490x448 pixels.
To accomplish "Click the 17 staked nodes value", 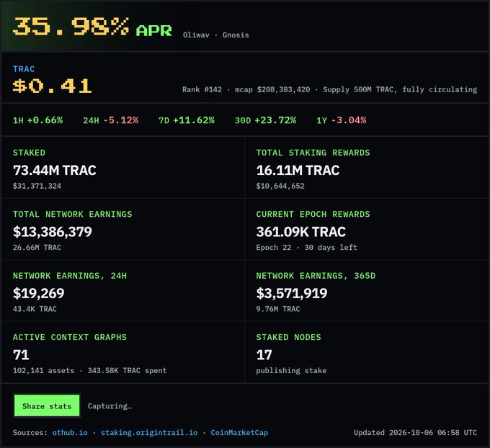I will pos(264,355).
